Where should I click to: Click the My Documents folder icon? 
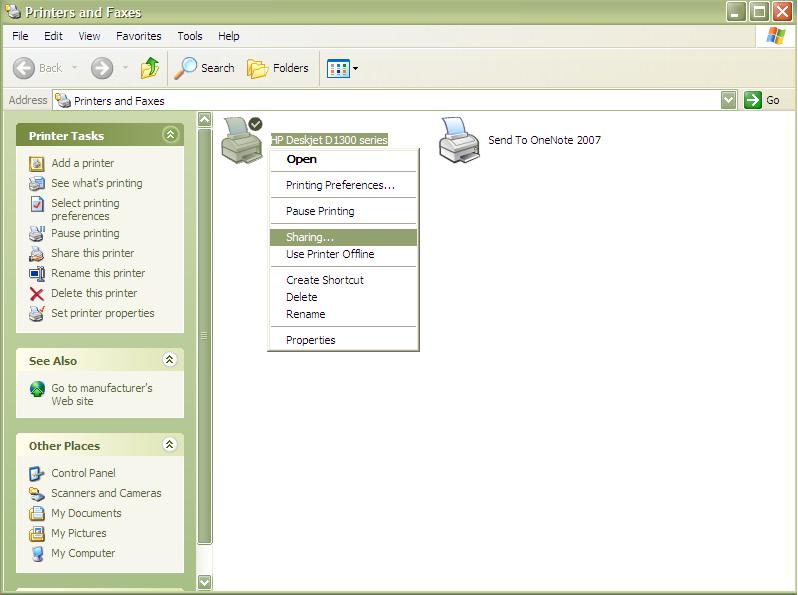[37, 514]
